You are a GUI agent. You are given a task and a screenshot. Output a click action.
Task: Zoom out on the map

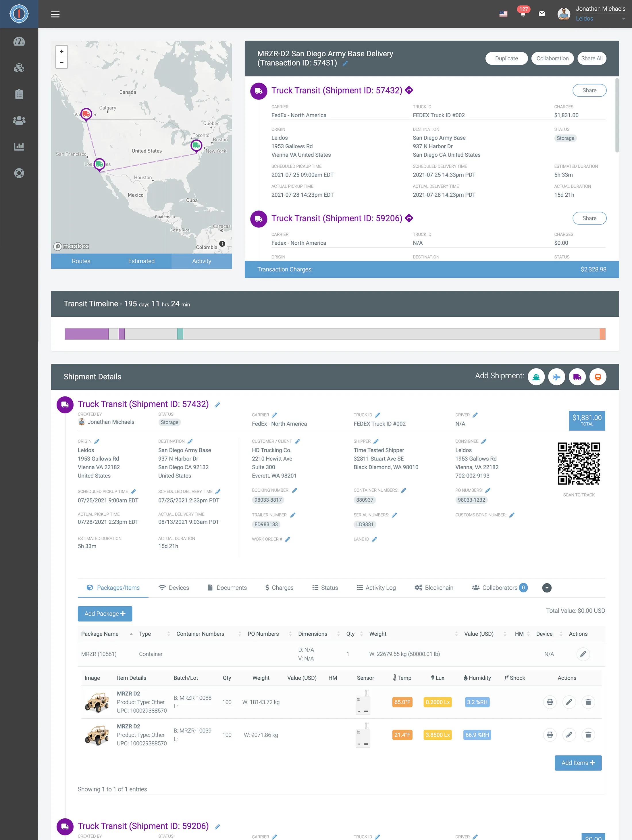point(61,63)
